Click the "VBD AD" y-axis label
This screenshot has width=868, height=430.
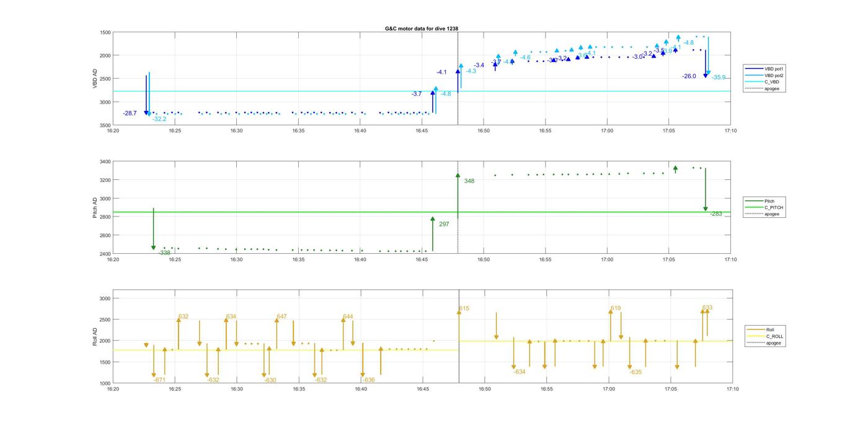click(95, 79)
